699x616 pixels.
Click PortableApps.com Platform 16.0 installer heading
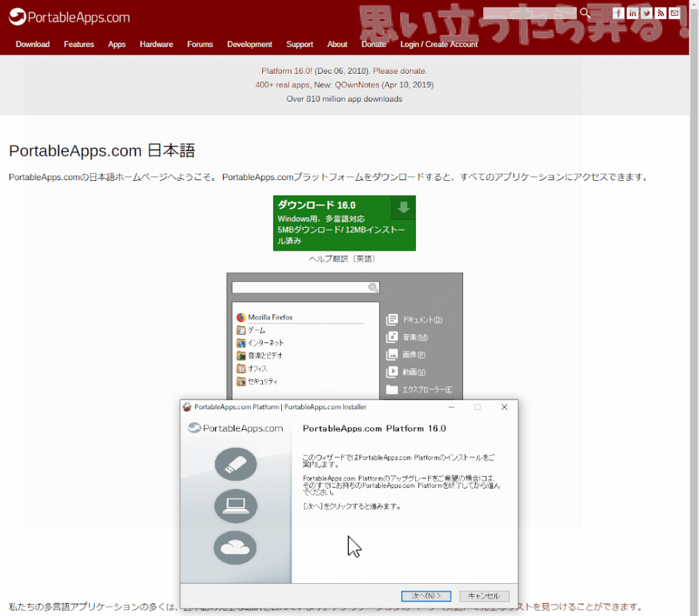click(x=375, y=428)
